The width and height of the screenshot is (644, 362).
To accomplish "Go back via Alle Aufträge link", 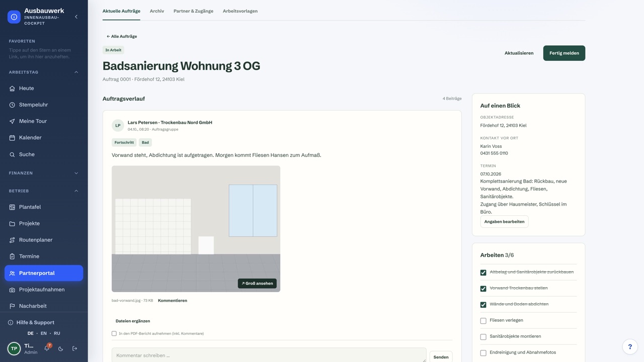I will (122, 36).
